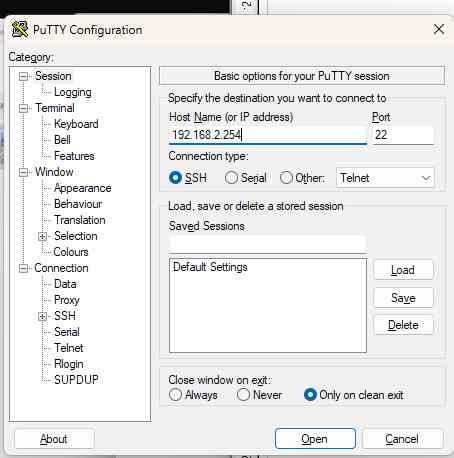Choose the Other connection type option
Viewport: 454px width, 458px height.
[x=286, y=178]
